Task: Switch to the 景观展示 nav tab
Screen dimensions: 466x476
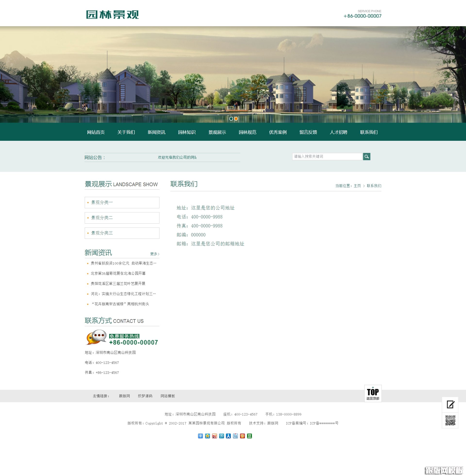Action: pos(217,132)
